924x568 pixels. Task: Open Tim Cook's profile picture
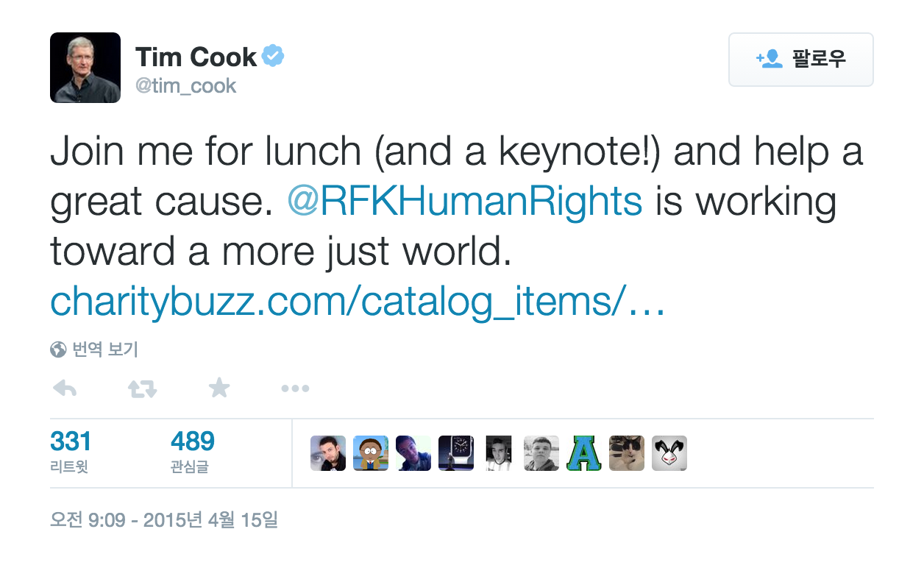click(x=85, y=68)
